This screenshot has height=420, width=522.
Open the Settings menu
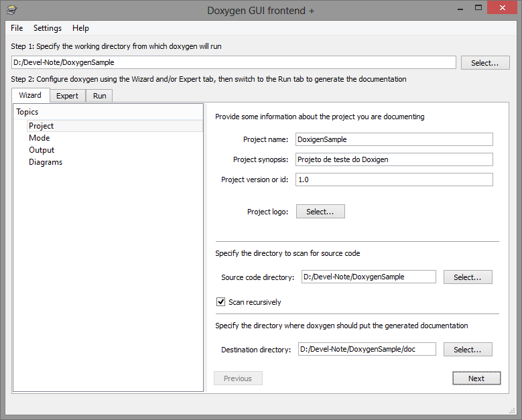pos(48,28)
